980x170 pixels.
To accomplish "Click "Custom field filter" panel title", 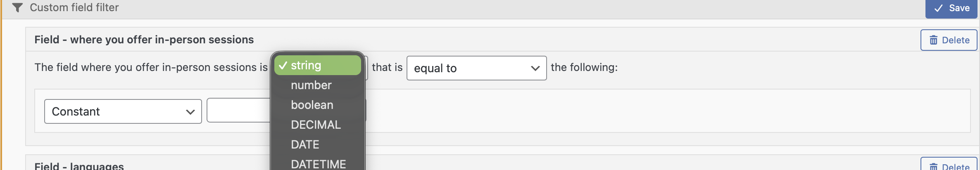I will click(x=74, y=7).
